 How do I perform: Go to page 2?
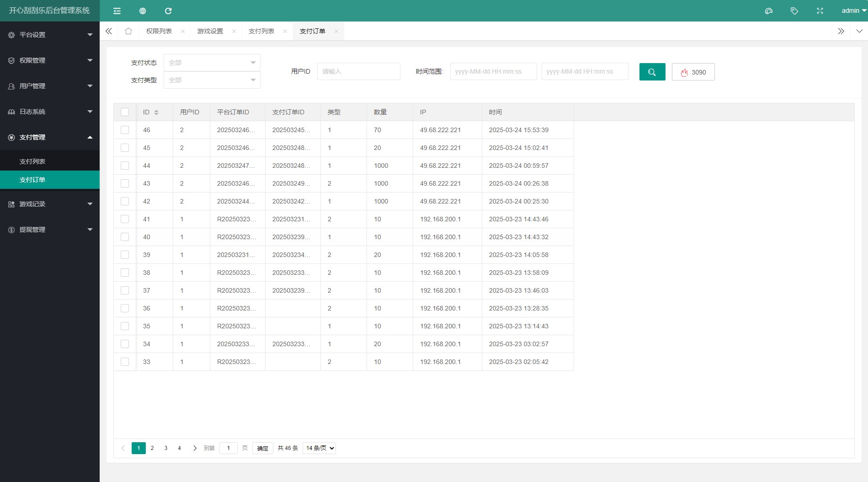[x=152, y=448]
